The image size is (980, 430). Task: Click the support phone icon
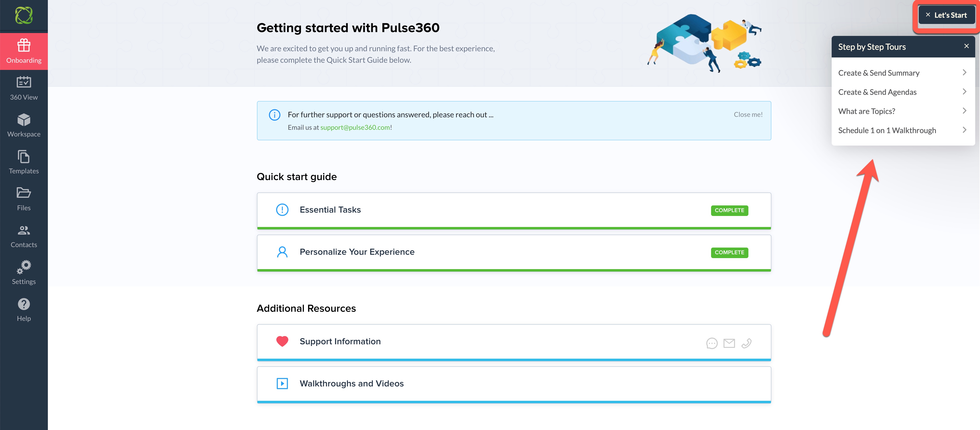pos(746,343)
